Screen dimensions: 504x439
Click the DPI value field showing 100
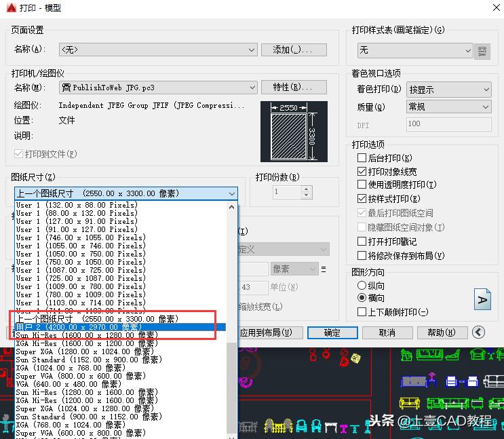point(448,124)
